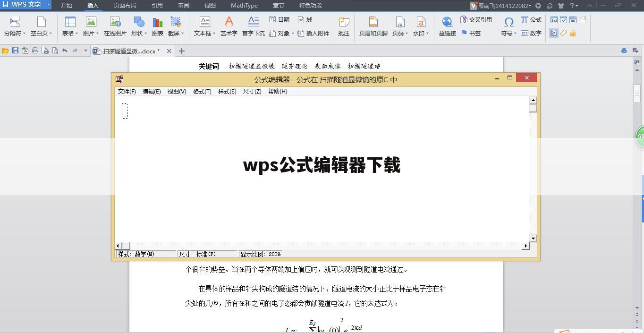644x333 pixels.
Task: Open the MathType tab
Action: 244,6
